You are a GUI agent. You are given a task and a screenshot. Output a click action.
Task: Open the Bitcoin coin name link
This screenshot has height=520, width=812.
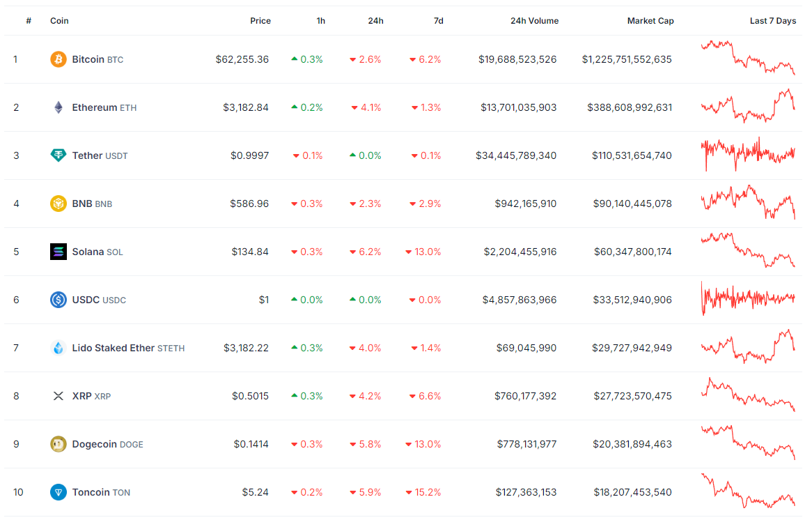(88, 59)
